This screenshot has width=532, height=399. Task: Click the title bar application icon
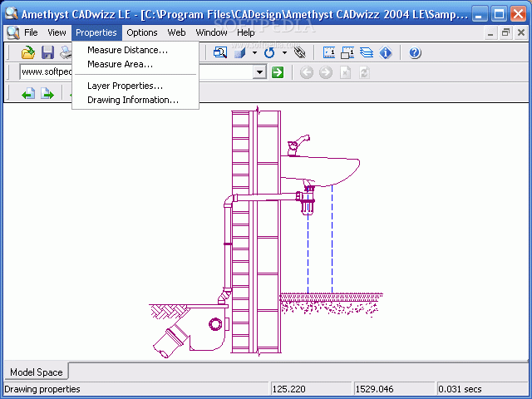tap(11, 13)
